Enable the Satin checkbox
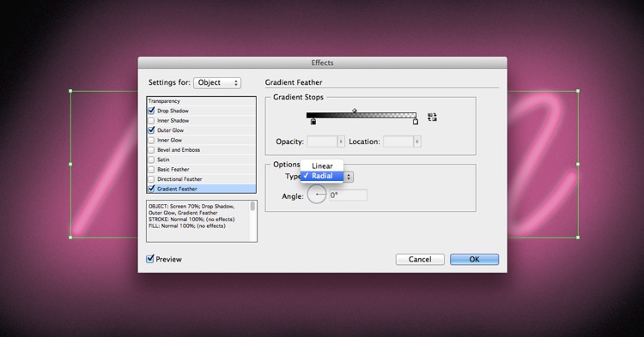Image resolution: width=644 pixels, height=337 pixels. click(x=151, y=159)
